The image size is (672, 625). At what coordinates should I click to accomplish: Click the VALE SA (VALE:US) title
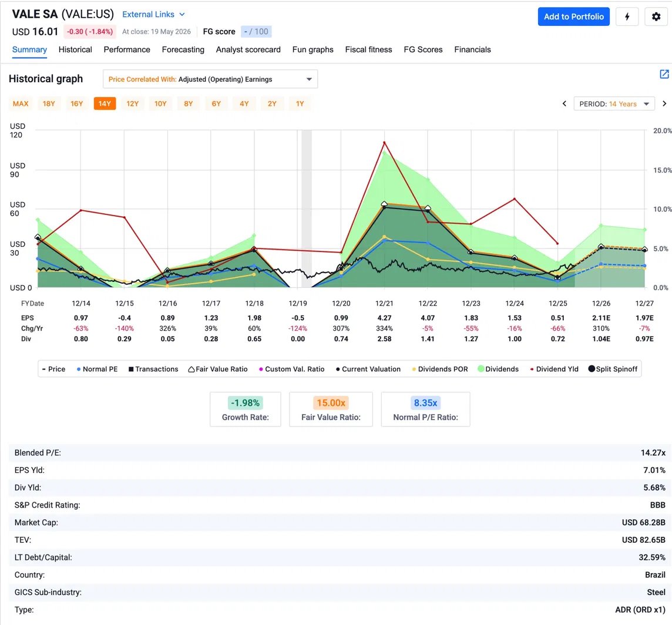coord(63,14)
